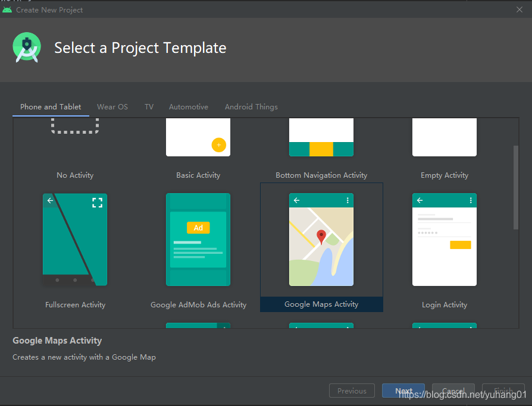
Task: Click the 'Empty Activity' label
Action: [x=445, y=175]
